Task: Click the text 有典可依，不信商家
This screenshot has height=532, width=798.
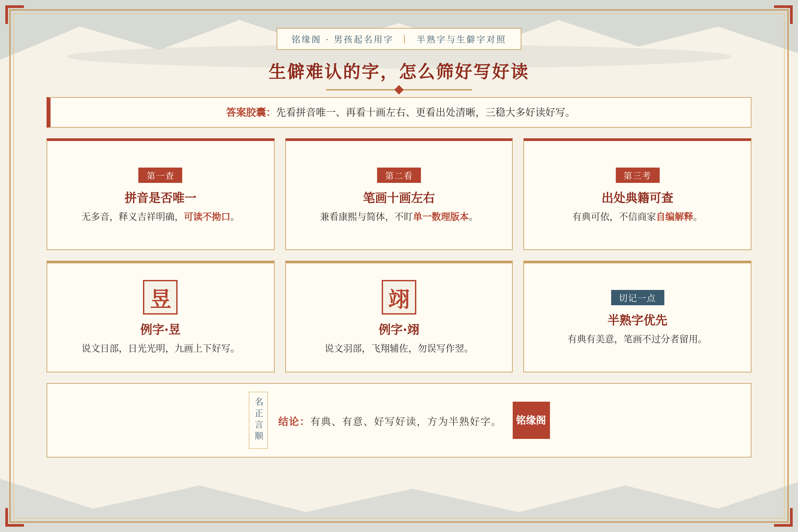Action: [614, 217]
